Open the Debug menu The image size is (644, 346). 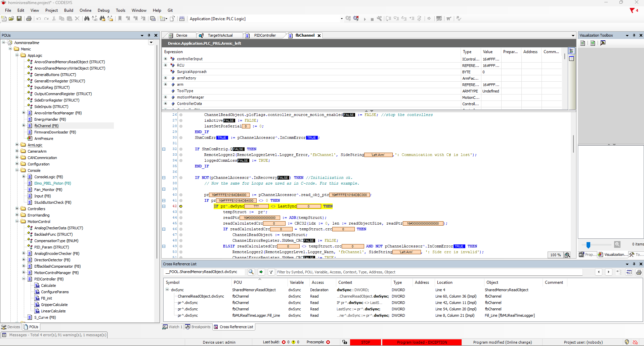[103, 10]
